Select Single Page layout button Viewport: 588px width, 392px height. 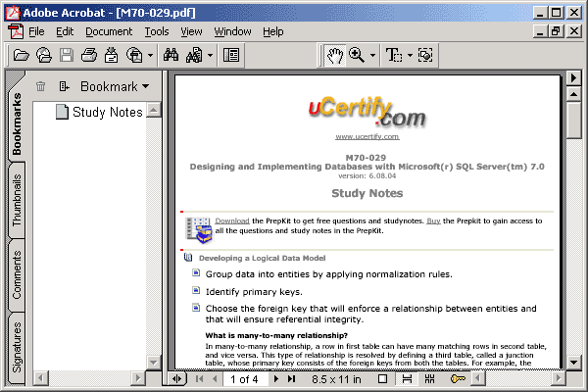click(382, 379)
